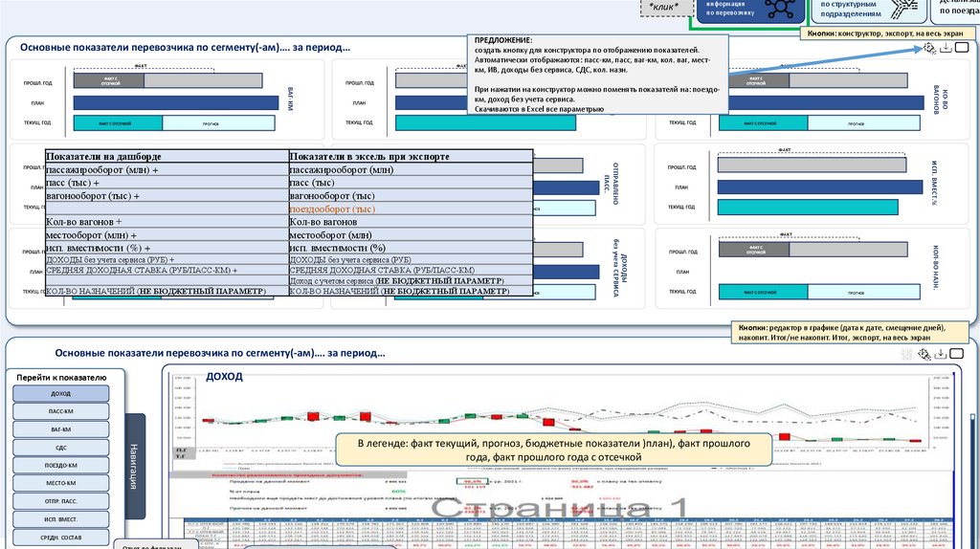Select the СРЕДН. СОСТАВ indicator button
The height and width of the screenshot is (549, 980).
click(x=60, y=538)
